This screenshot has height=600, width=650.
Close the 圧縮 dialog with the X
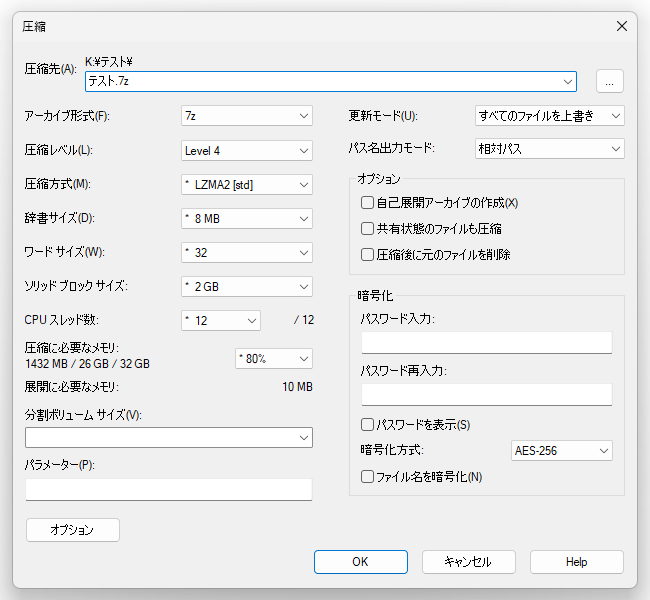[x=622, y=26]
